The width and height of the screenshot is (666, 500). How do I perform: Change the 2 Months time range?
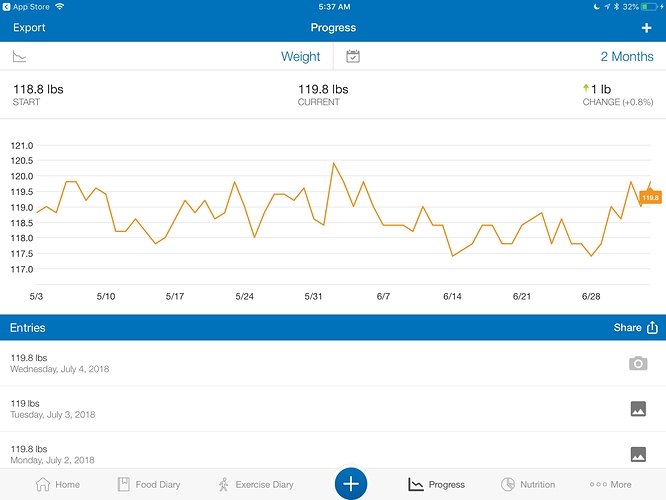coord(626,56)
